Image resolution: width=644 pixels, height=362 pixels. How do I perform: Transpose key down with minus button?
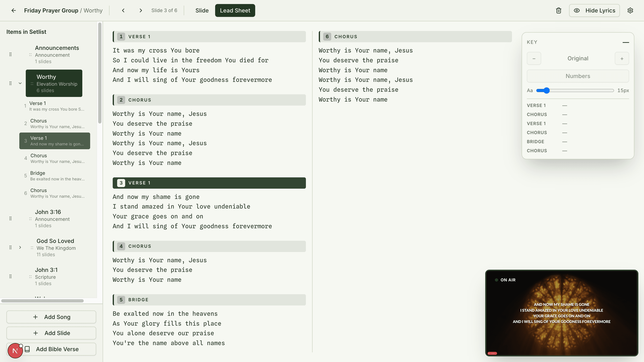534,59
